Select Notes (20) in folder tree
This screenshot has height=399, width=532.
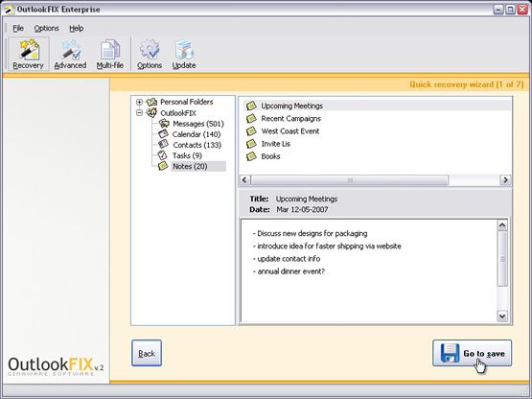tap(198, 166)
